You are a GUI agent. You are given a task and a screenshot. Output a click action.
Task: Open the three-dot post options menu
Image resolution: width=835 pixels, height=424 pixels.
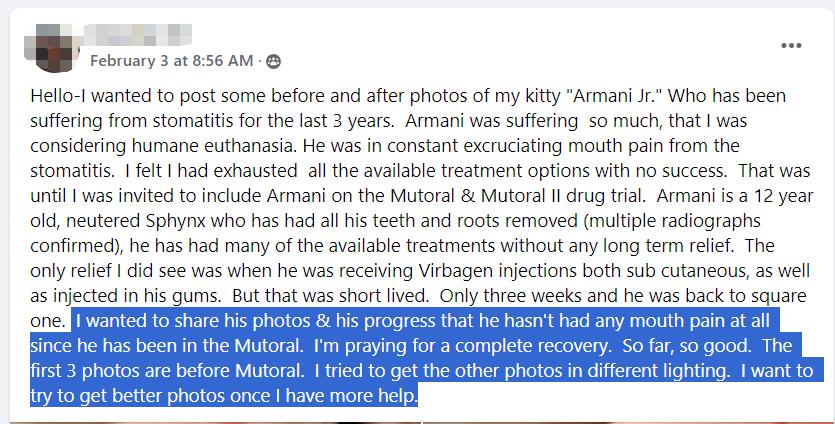click(791, 45)
